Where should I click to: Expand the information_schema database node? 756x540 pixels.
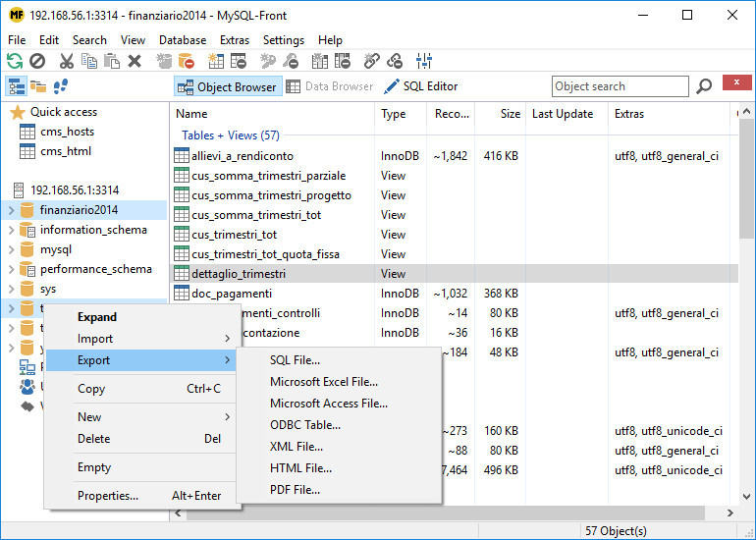point(11,230)
